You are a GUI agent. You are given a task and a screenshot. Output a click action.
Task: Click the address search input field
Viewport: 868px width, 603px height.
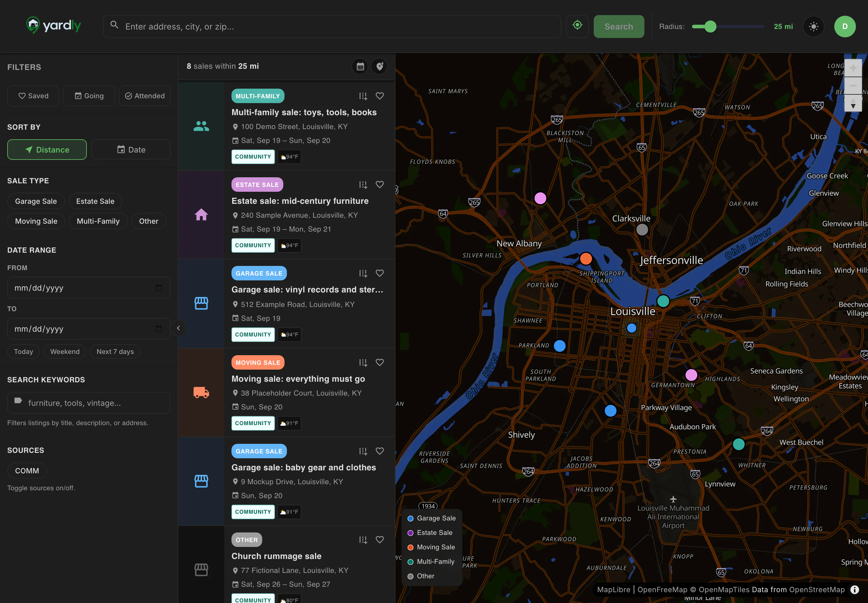(332, 27)
